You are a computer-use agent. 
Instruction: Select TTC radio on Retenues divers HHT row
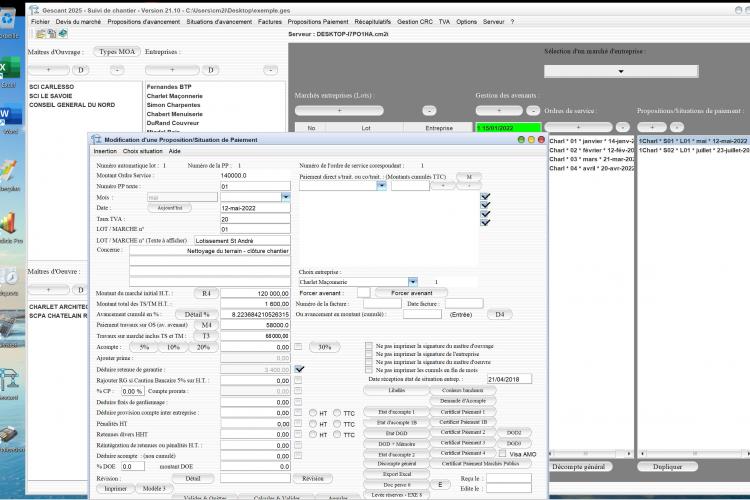click(337, 434)
